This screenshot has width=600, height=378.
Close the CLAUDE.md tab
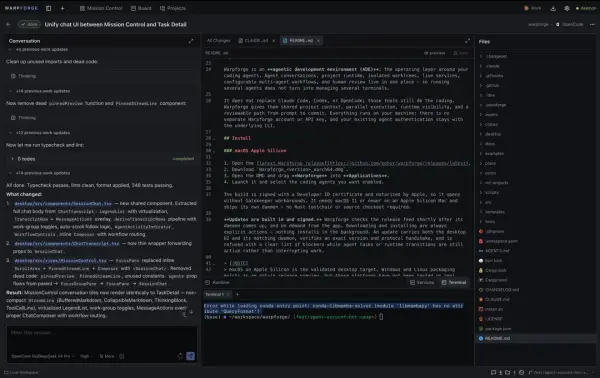[x=274, y=41]
